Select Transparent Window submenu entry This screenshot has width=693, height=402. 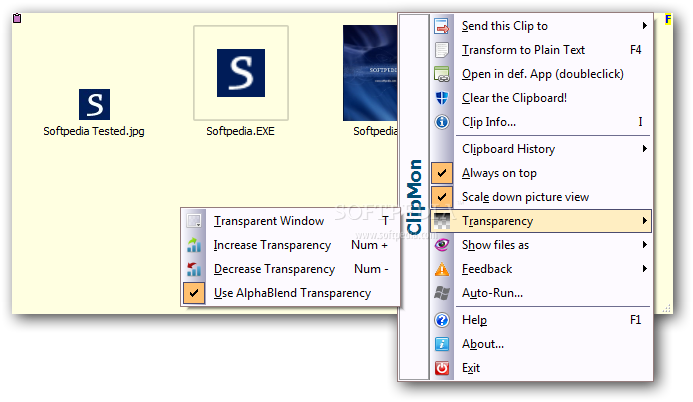click(291, 221)
